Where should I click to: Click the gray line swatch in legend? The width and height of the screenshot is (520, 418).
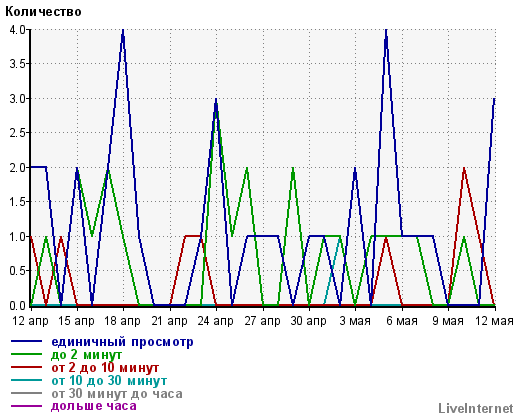coord(27,393)
